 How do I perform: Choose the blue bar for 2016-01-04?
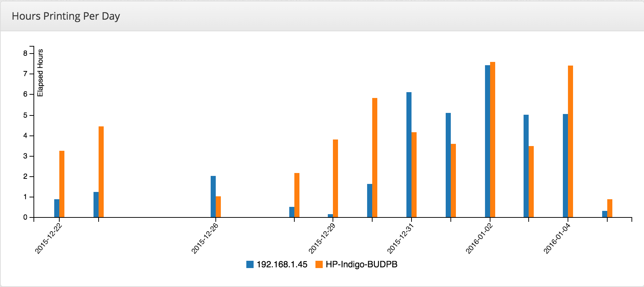pyautogui.click(x=565, y=166)
